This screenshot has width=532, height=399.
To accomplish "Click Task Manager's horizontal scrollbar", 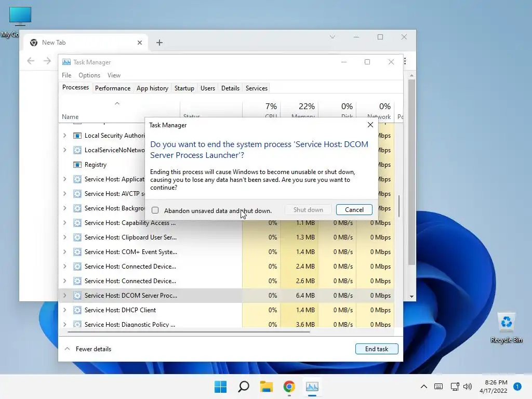I will click(x=189, y=332).
